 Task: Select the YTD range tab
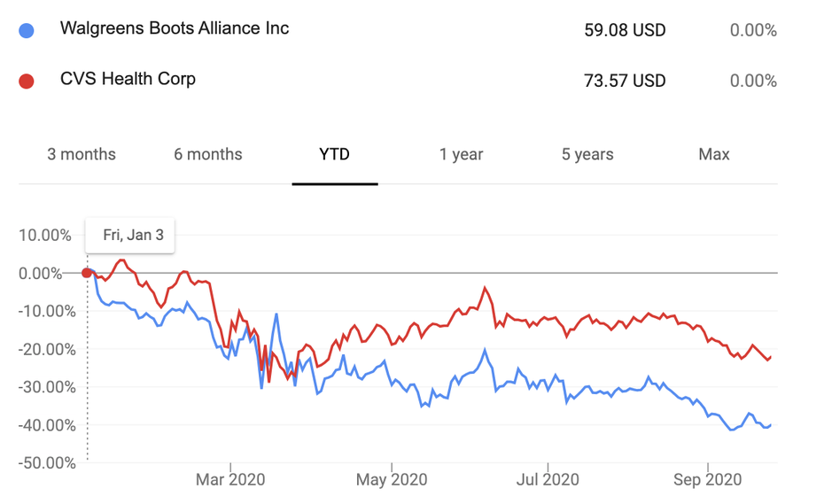tap(334, 154)
